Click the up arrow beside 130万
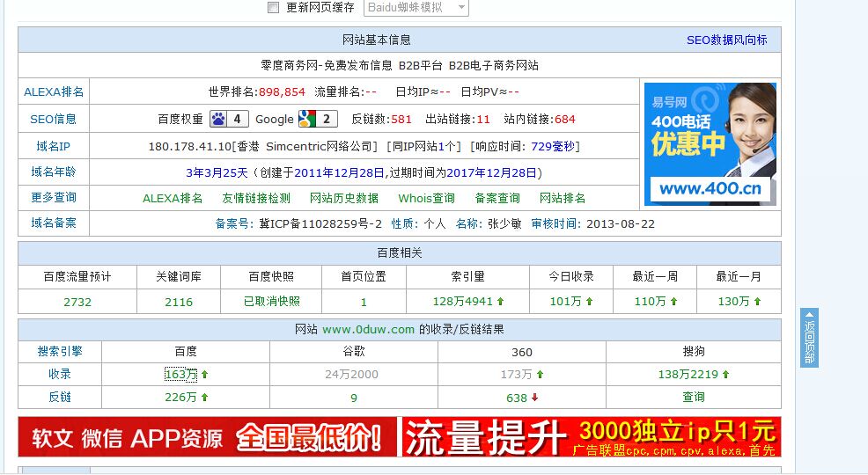The width and height of the screenshot is (868, 475). 757,302
